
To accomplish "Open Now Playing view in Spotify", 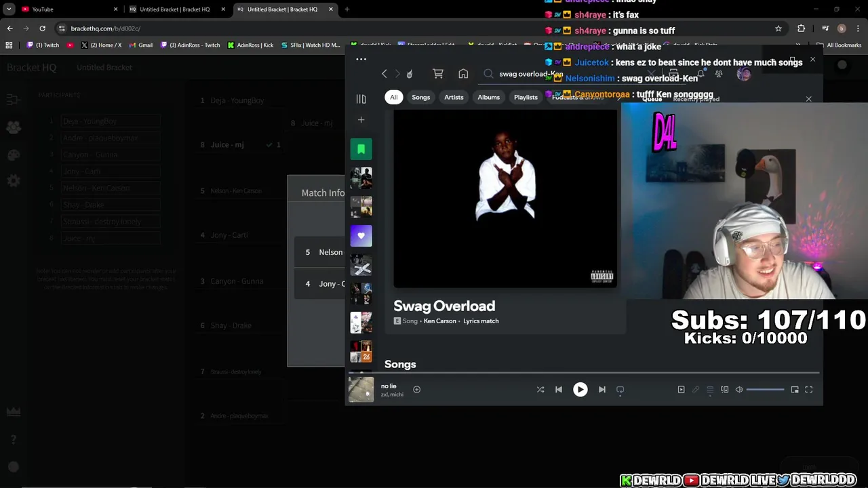I will point(681,390).
